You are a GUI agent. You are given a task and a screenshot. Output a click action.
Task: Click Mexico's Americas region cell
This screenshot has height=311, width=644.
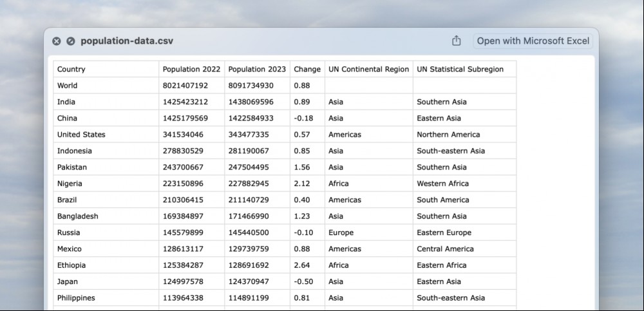coord(369,249)
